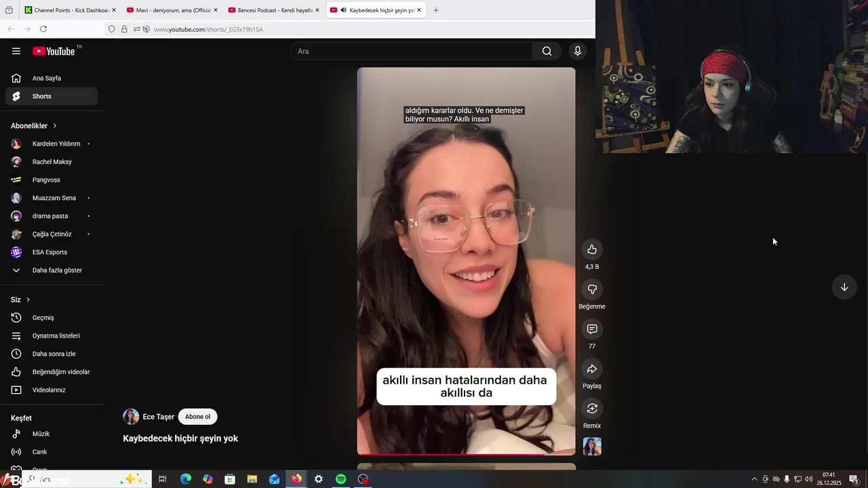Open Ana Sayfa in sidebar

point(52,78)
